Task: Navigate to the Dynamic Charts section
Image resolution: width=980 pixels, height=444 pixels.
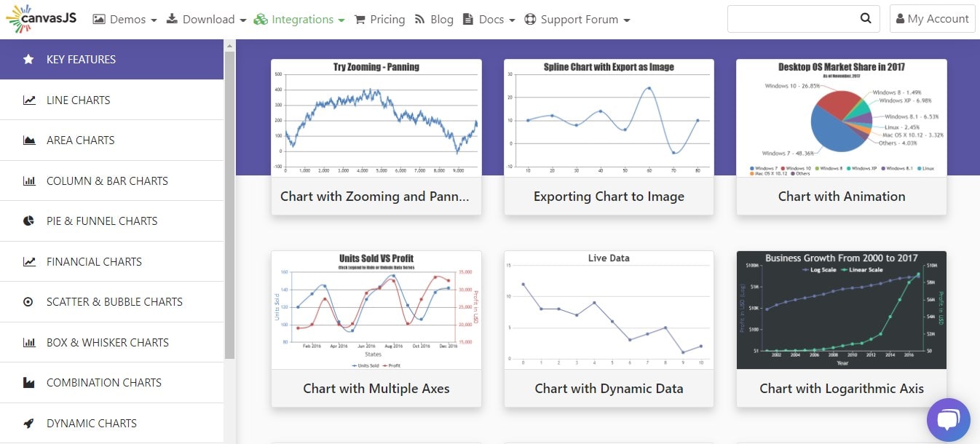Action: [x=92, y=423]
